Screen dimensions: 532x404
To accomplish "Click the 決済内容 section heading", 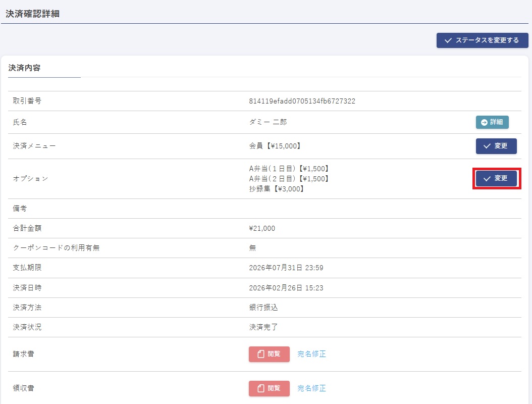I will tap(24, 68).
